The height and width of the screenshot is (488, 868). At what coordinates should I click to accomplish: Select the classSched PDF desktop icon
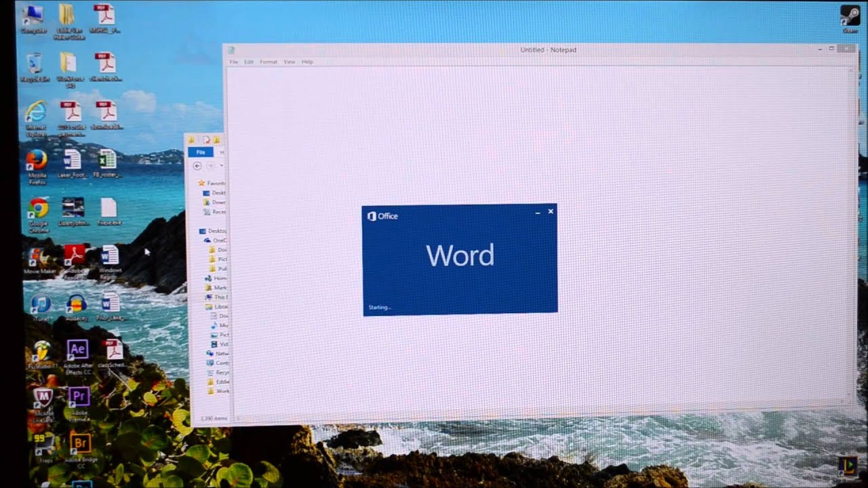tap(113, 354)
